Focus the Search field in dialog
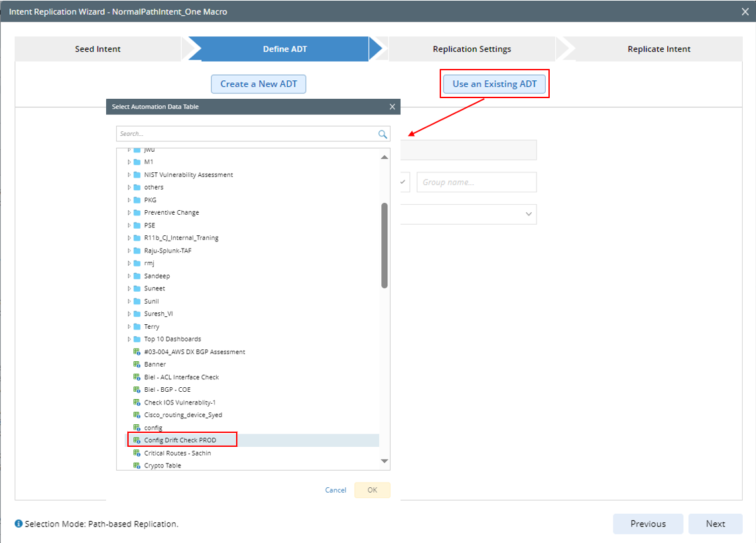Screen dimensions: 756x543 click(x=245, y=134)
